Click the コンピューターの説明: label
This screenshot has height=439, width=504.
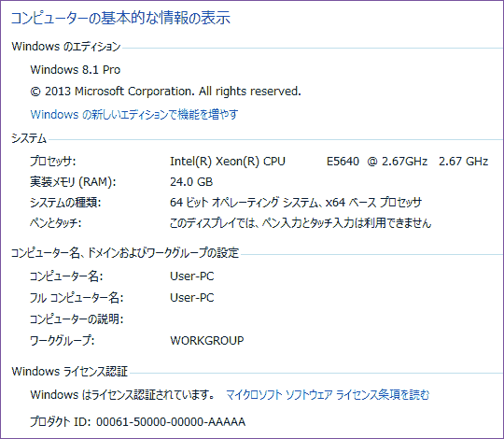[77, 319]
